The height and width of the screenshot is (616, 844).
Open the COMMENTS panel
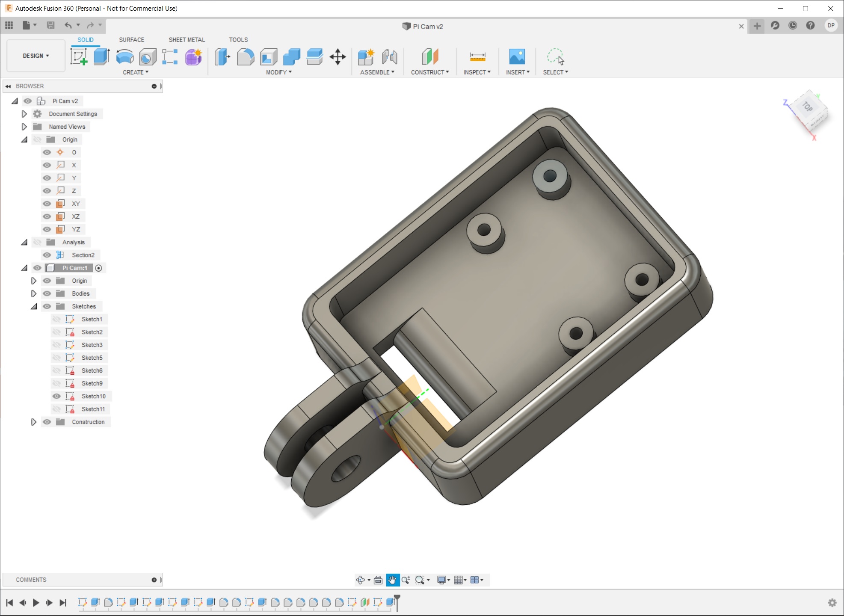(x=30, y=580)
